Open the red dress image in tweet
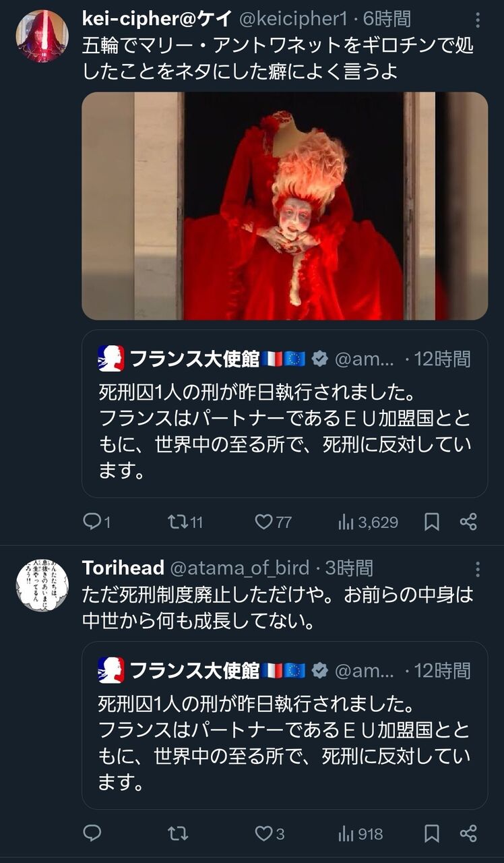 [x=284, y=206]
